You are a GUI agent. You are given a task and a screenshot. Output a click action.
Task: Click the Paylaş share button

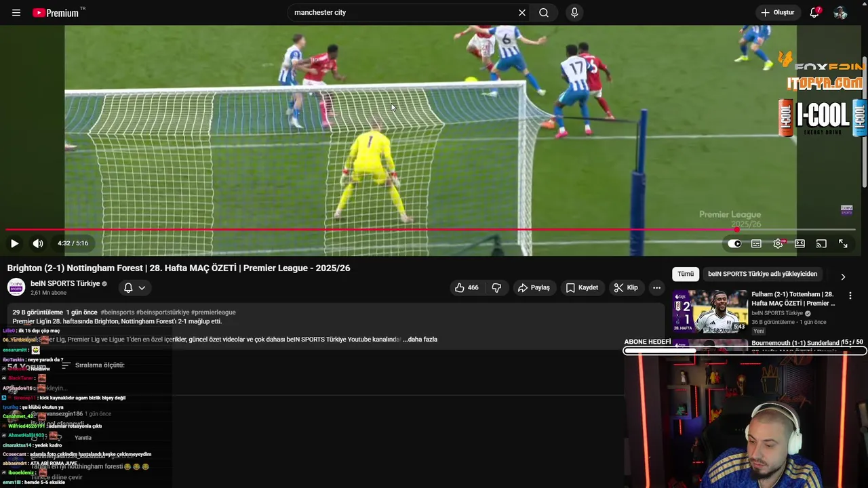tap(534, 288)
